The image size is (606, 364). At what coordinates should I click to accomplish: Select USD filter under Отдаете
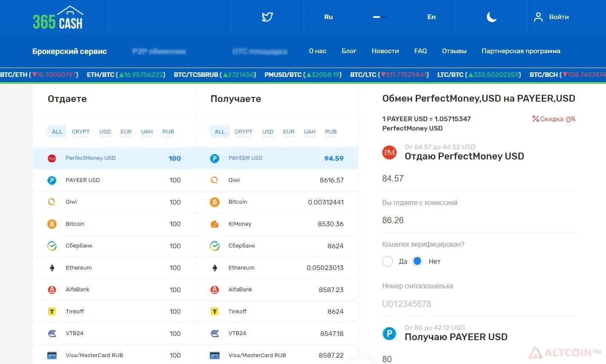point(105,132)
